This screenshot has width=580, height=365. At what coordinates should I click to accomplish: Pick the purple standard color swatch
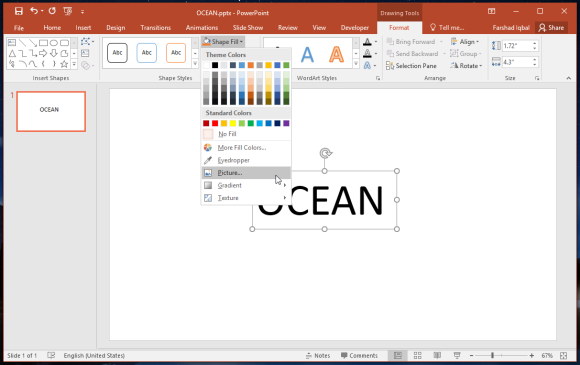[286, 123]
